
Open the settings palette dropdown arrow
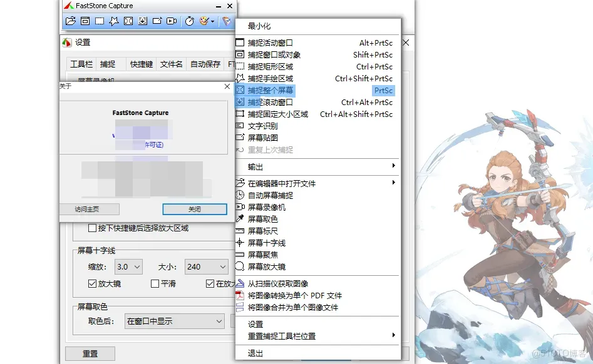[x=214, y=21]
